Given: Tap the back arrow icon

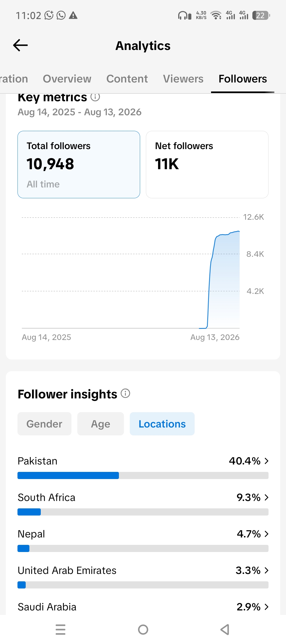Looking at the screenshot, I should pyautogui.click(x=20, y=45).
